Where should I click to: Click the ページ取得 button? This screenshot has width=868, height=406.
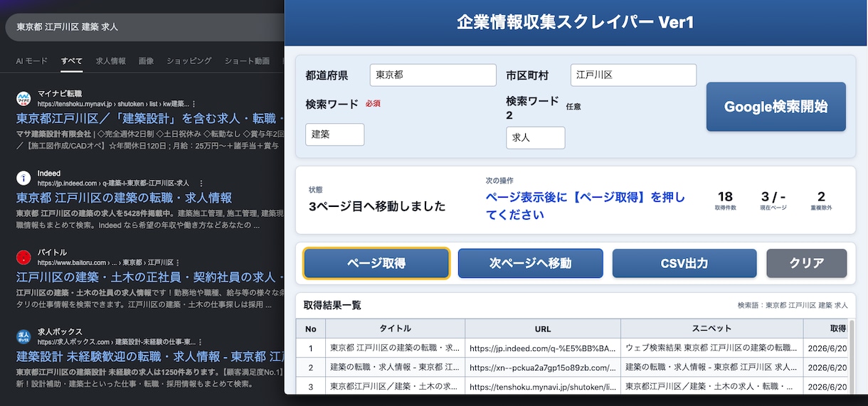[376, 263]
